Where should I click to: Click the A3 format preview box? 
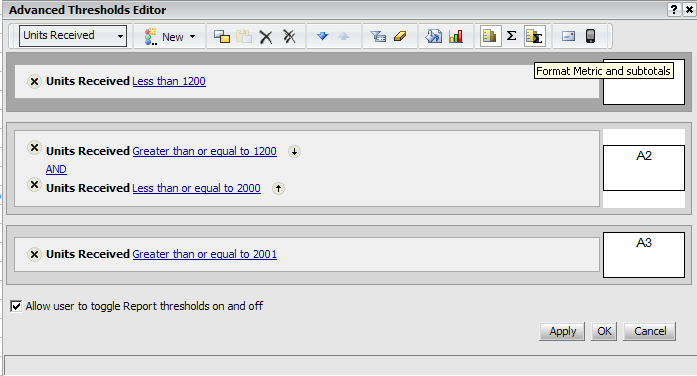644,255
